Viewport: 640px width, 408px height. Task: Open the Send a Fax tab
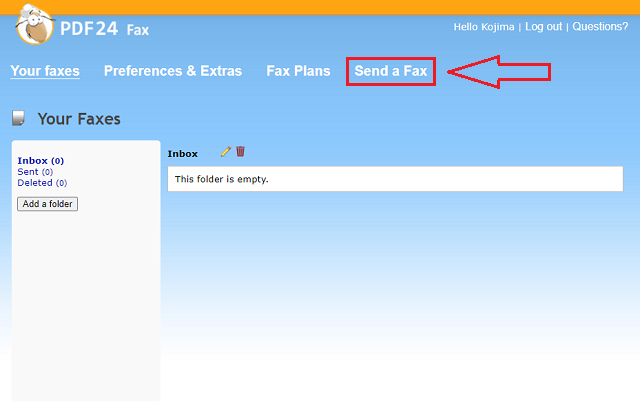[391, 72]
